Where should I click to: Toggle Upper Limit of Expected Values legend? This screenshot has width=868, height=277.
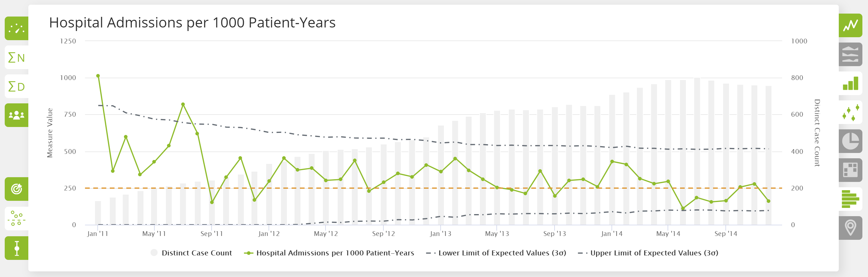651,252
